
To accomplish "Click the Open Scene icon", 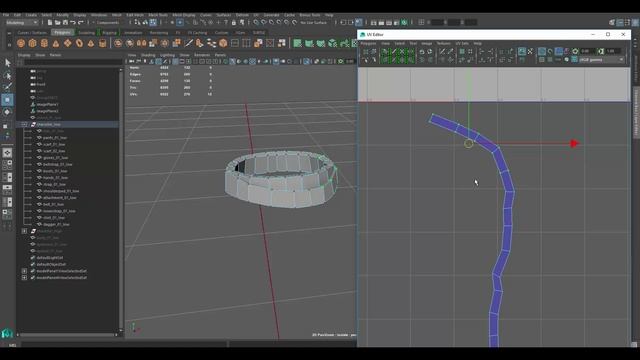I will [57, 22].
